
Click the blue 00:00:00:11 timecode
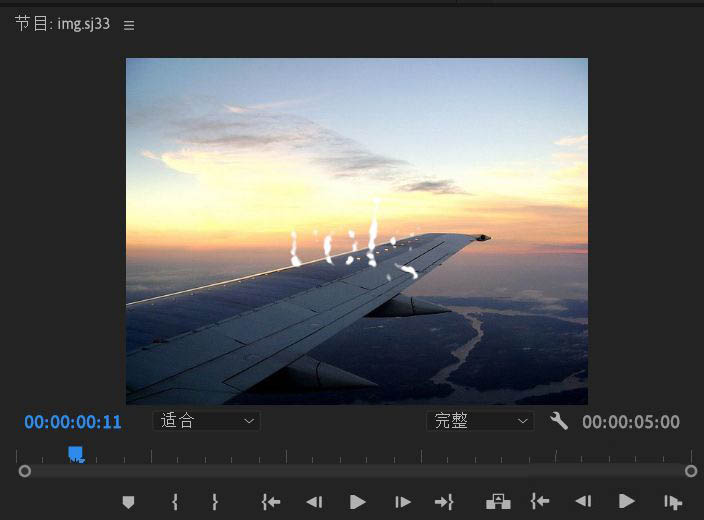[73, 422]
